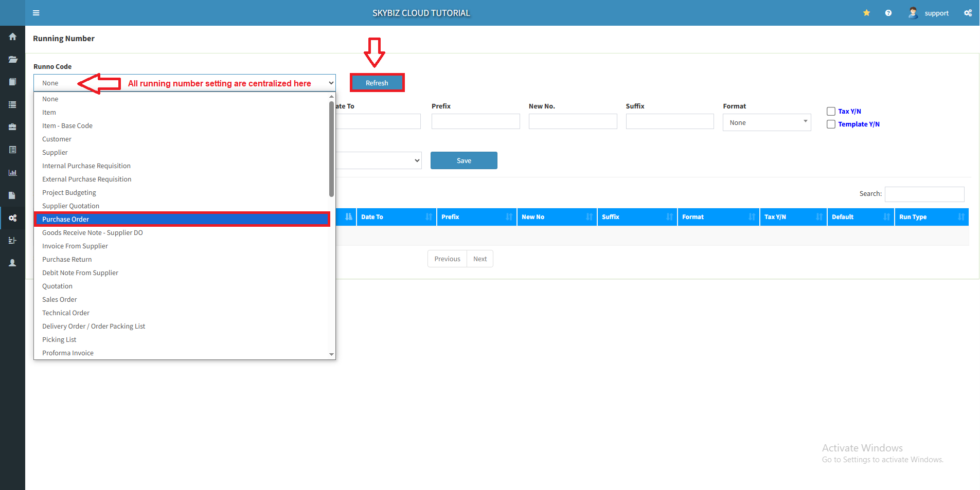Choose Sales Order in dropdown list

tap(60, 300)
